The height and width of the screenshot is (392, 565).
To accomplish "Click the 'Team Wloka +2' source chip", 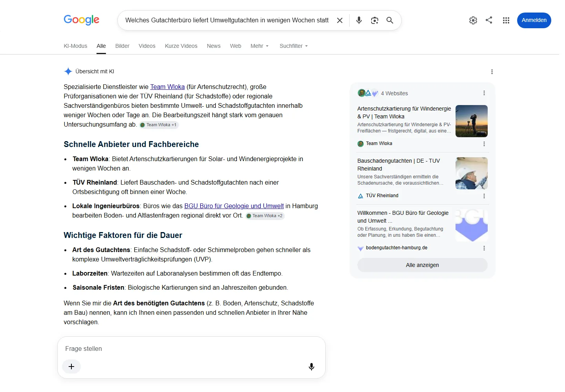I will pos(265,216).
